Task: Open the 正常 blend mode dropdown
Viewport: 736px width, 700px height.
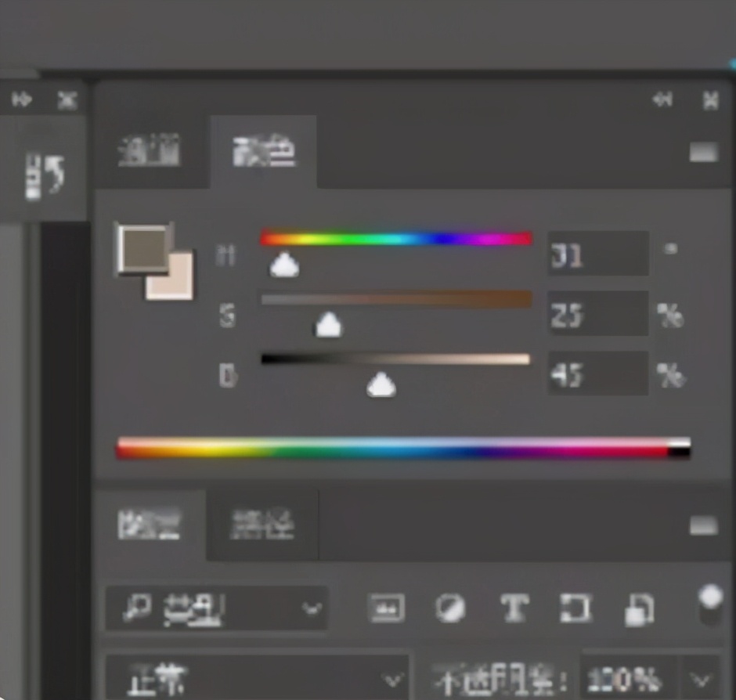Action: tap(258, 679)
